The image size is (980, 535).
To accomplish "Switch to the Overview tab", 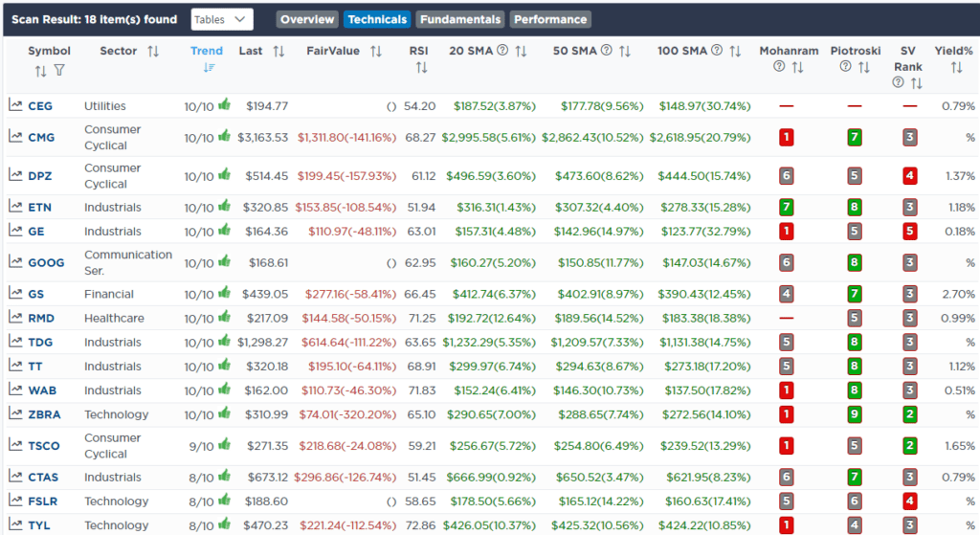I will point(307,19).
